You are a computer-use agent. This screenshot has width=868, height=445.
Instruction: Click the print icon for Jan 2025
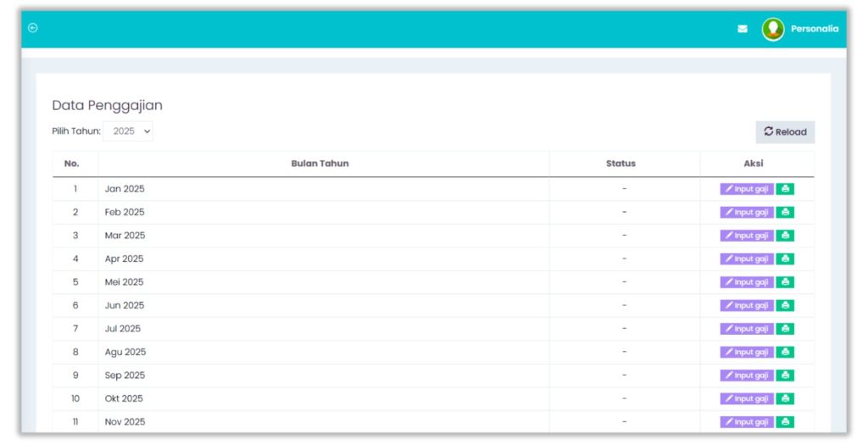tap(785, 189)
